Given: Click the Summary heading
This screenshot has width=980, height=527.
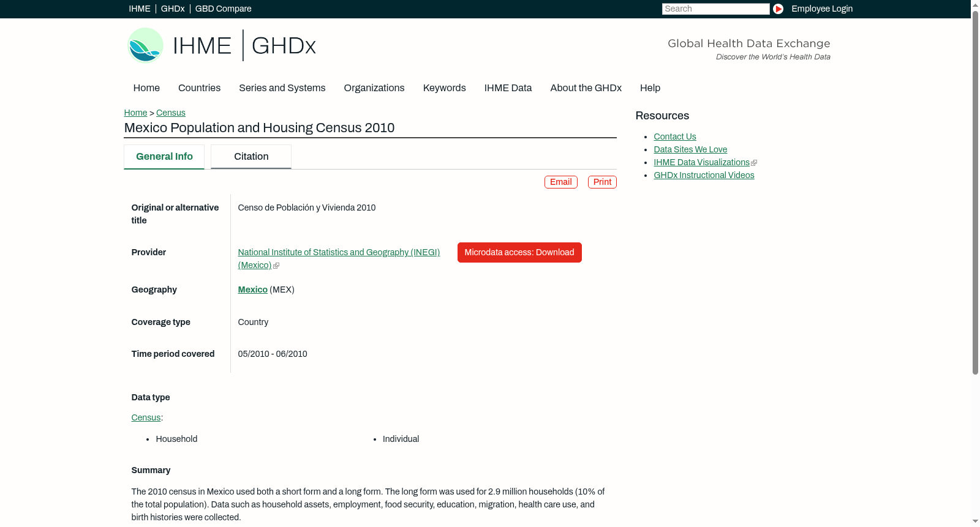Looking at the screenshot, I should (151, 470).
